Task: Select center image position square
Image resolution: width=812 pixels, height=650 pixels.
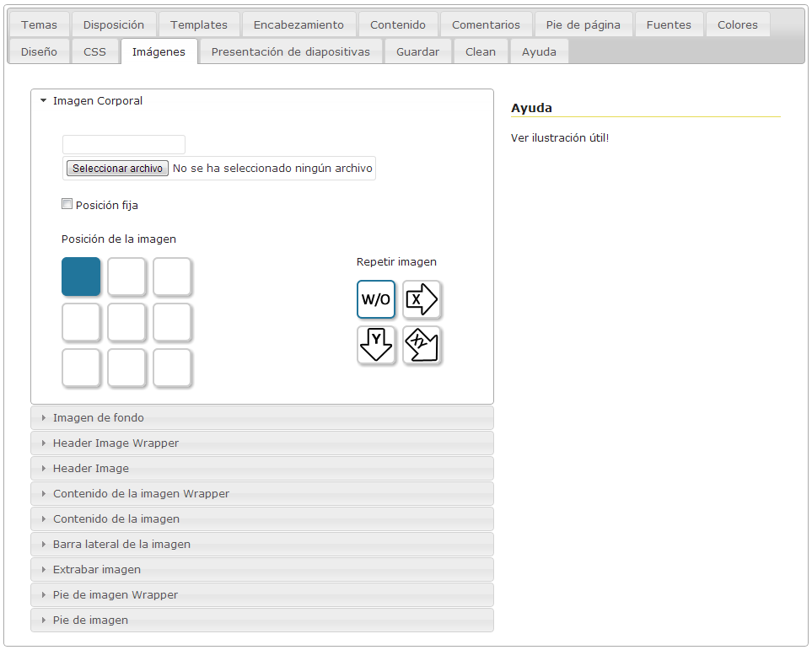Action: point(126,322)
